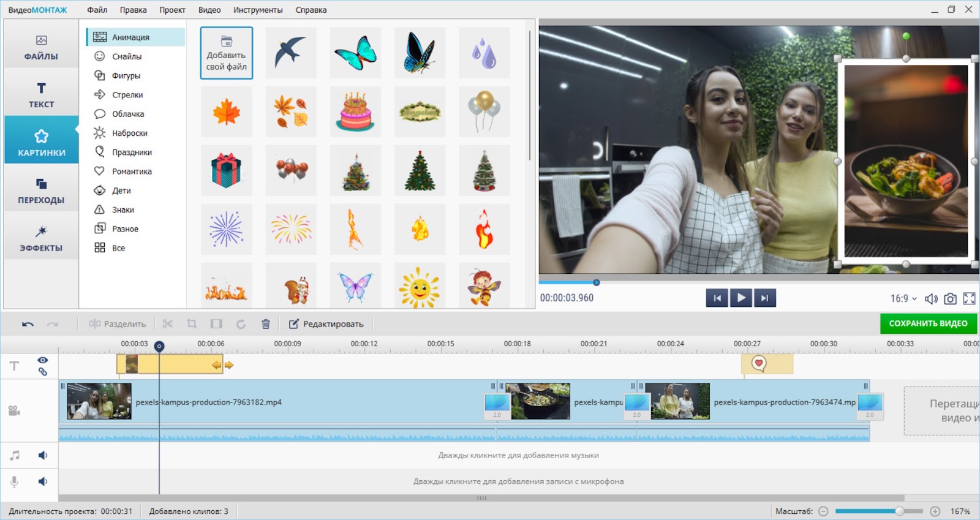The width and height of the screenshot is (980, 520).
Task: Delete selection with trash icon
Action: [x=266, y=324]
